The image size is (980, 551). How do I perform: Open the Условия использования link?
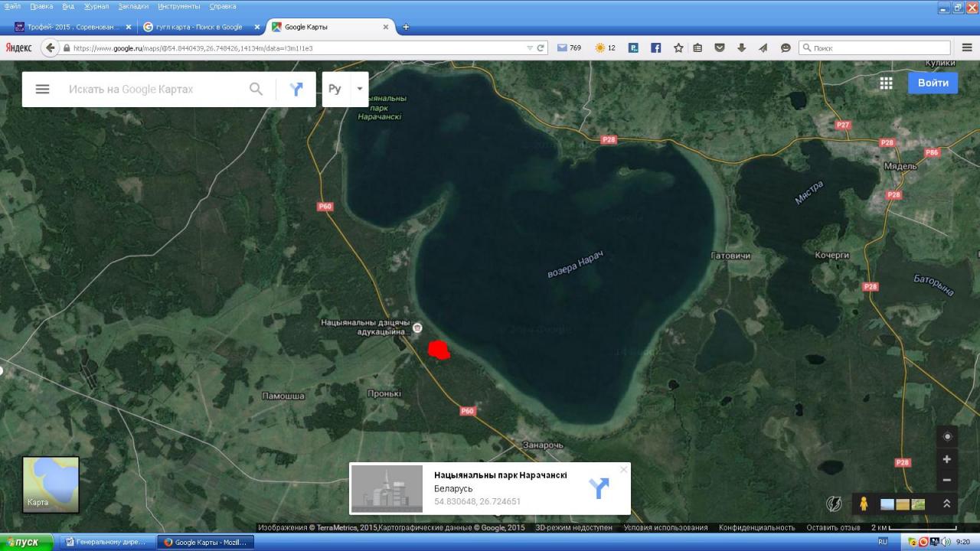665,527
